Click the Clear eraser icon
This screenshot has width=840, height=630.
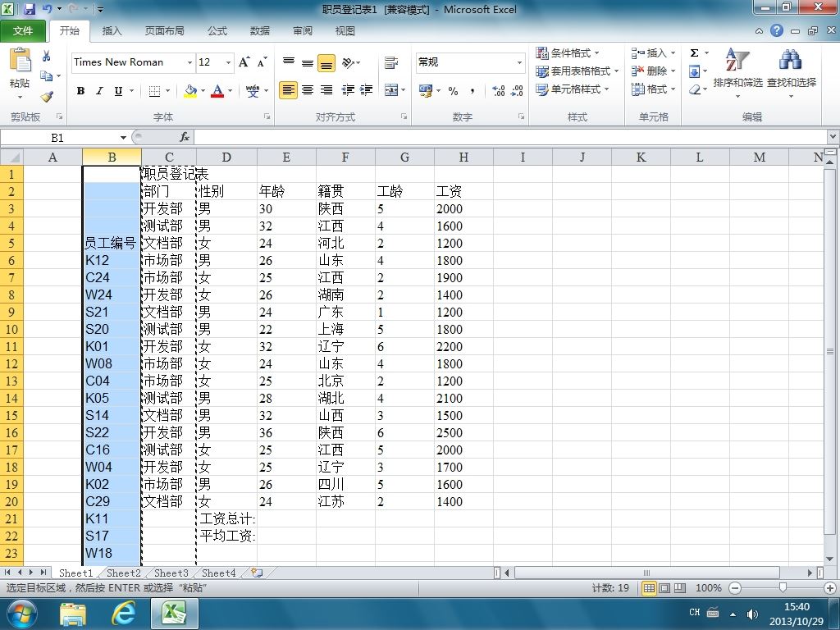(x=695, y=89)
